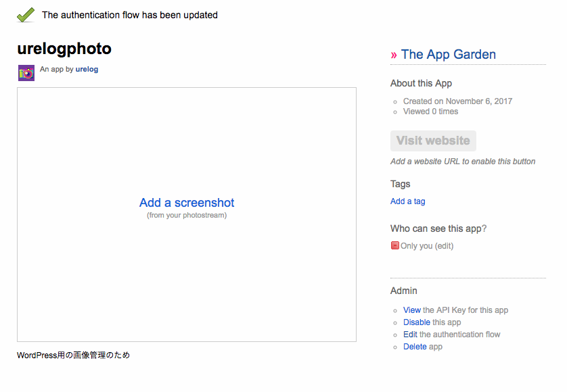
Task: Click Add a tag link
Action: pos(407,201)
